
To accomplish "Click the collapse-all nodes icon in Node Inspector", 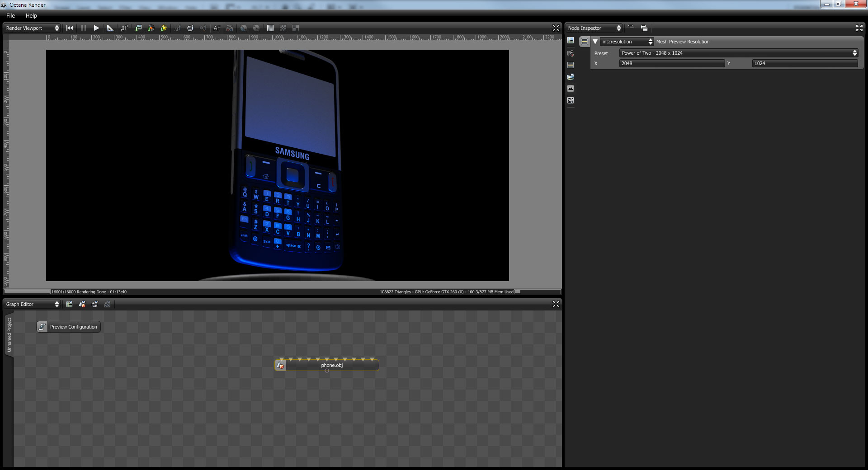I will point(632,28).
